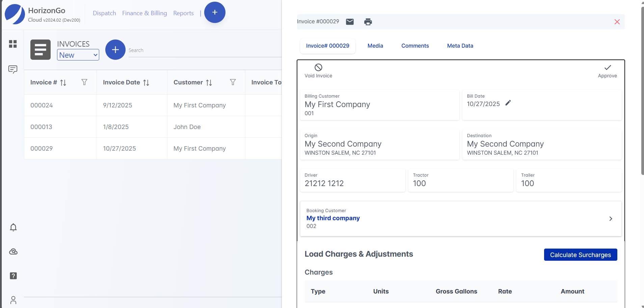This screenshot has height=308, width=644.
Task: Expand the Booking Customer chevron
Action: click(610, 219)
